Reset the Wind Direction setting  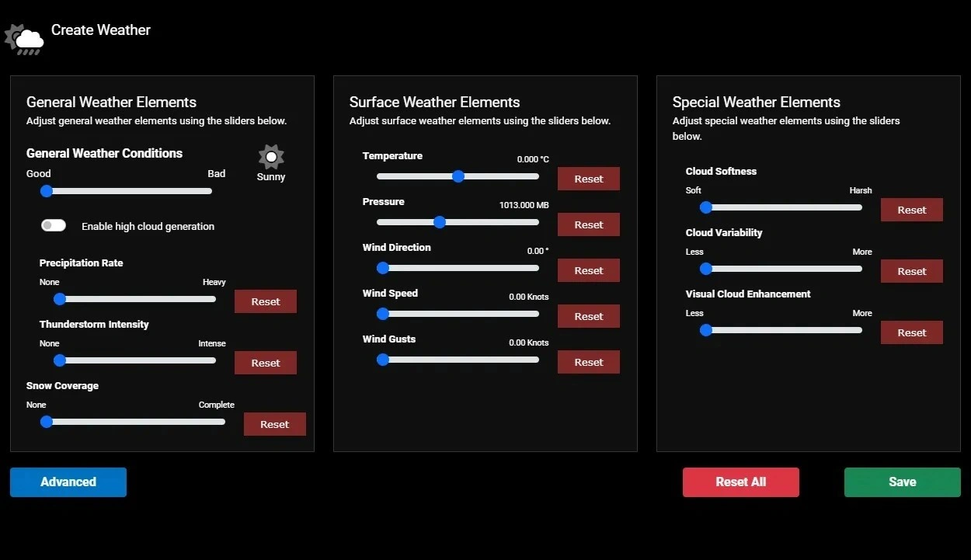(588, 270)
